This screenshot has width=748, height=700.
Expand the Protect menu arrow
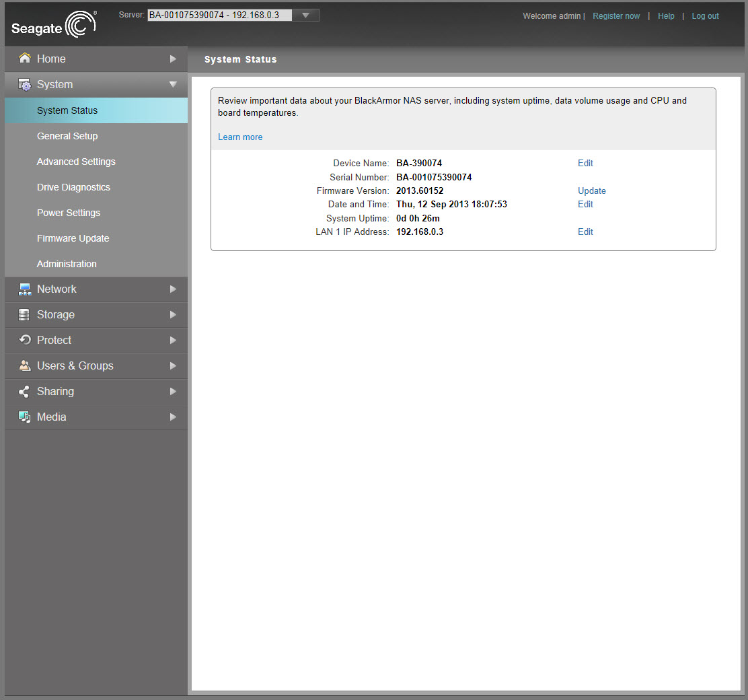(173, 341)
